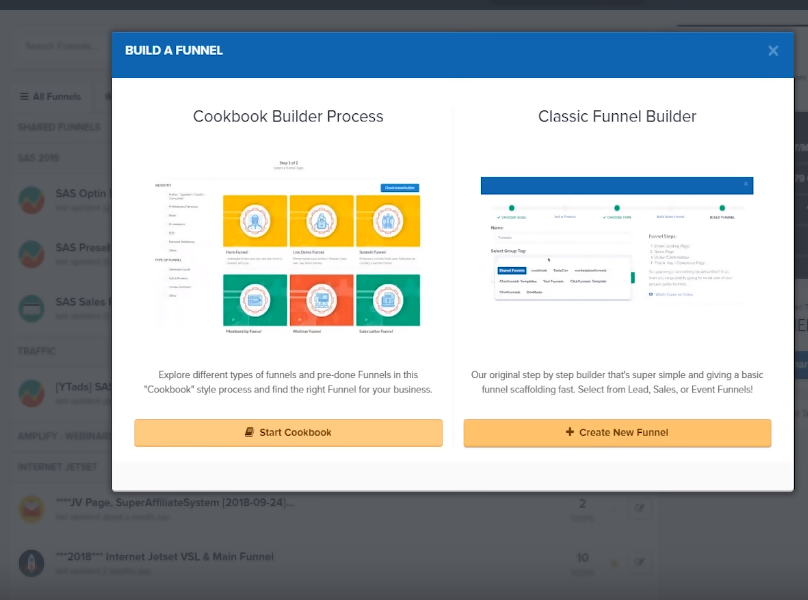
Task: Click the Search Funnels field in background
Action: tap(62, 46)
